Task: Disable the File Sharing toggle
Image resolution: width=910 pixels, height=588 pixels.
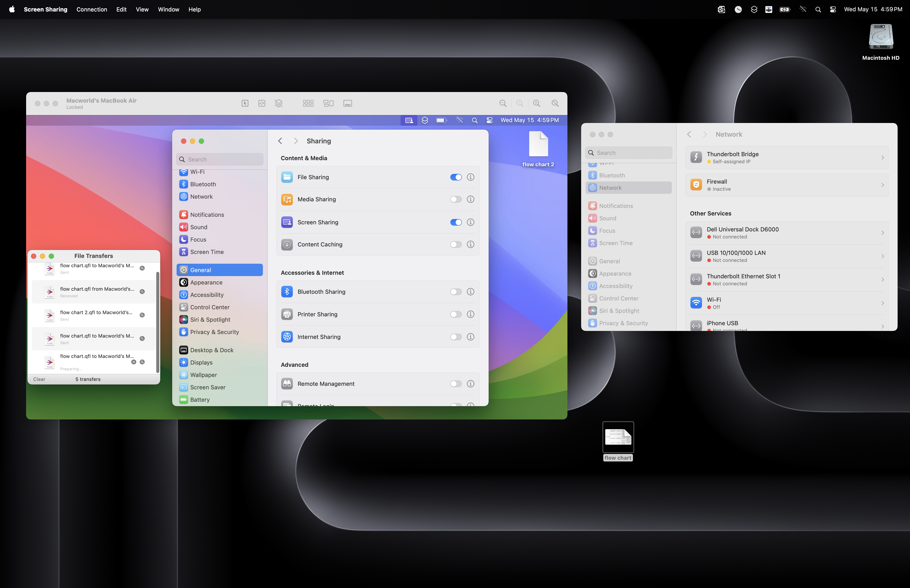Action: 456,177
